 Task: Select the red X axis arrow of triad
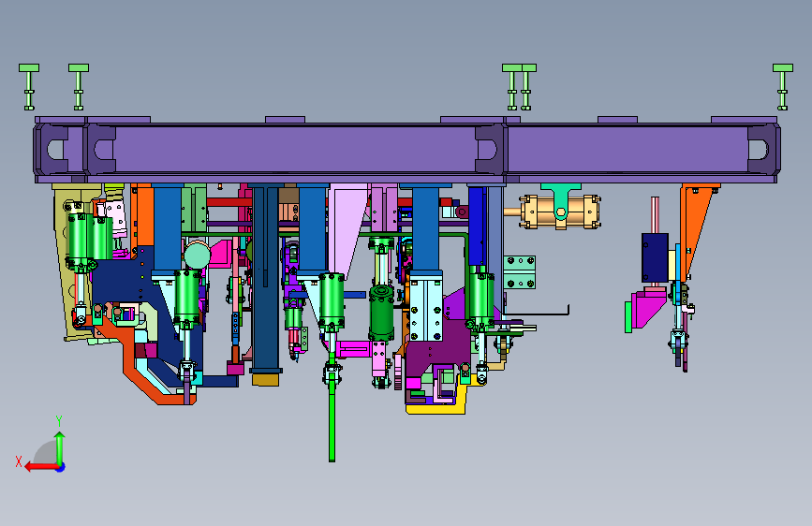point(40,467)
